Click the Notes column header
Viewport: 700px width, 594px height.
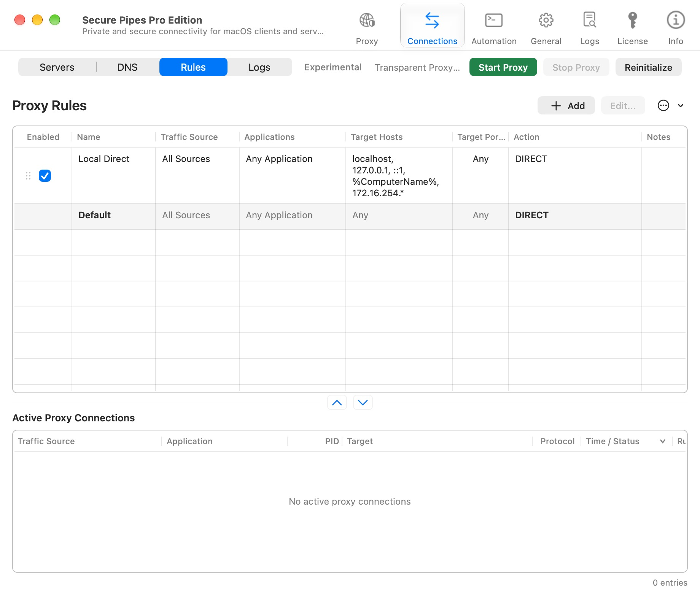point(659,137)
